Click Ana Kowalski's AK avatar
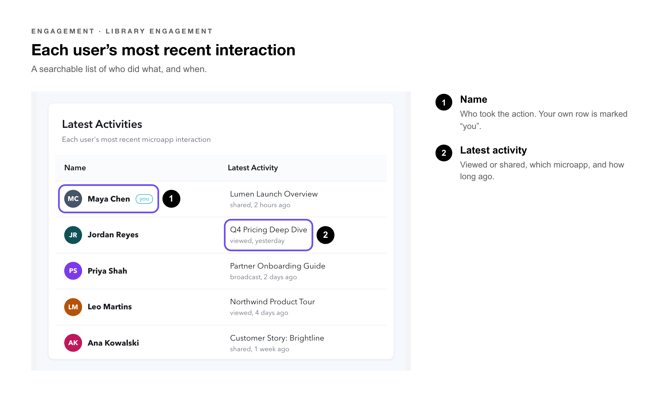This screenshot has width=670, height=402. 73,343
